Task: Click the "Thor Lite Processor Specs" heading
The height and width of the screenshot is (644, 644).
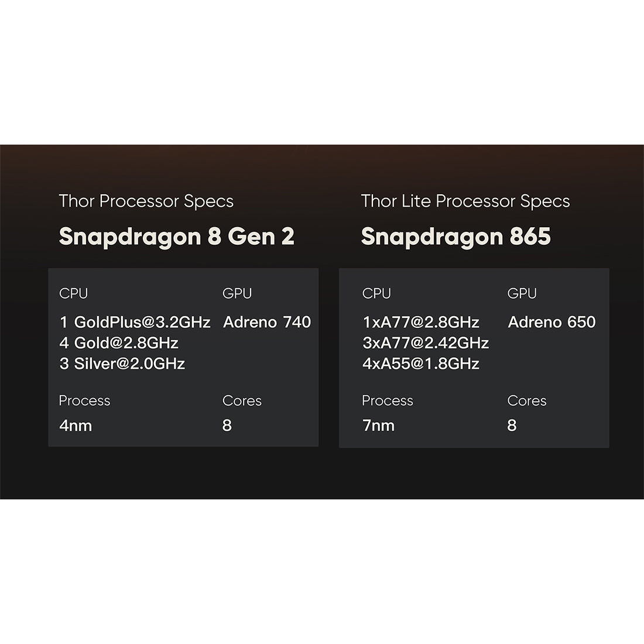Action: (x=465, y=201)
